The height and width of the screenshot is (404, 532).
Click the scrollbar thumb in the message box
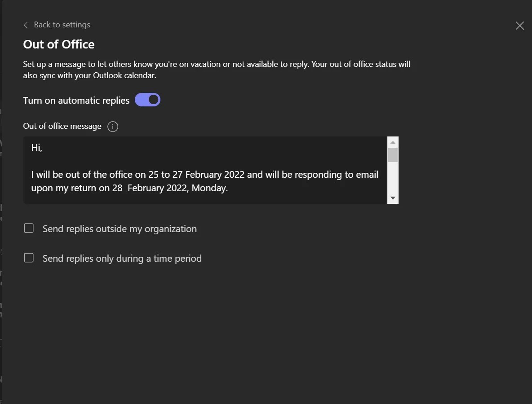point(392,155)
